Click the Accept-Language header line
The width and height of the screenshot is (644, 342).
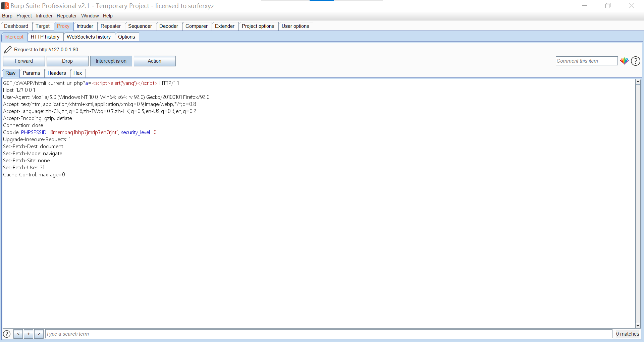coord(100,111)
